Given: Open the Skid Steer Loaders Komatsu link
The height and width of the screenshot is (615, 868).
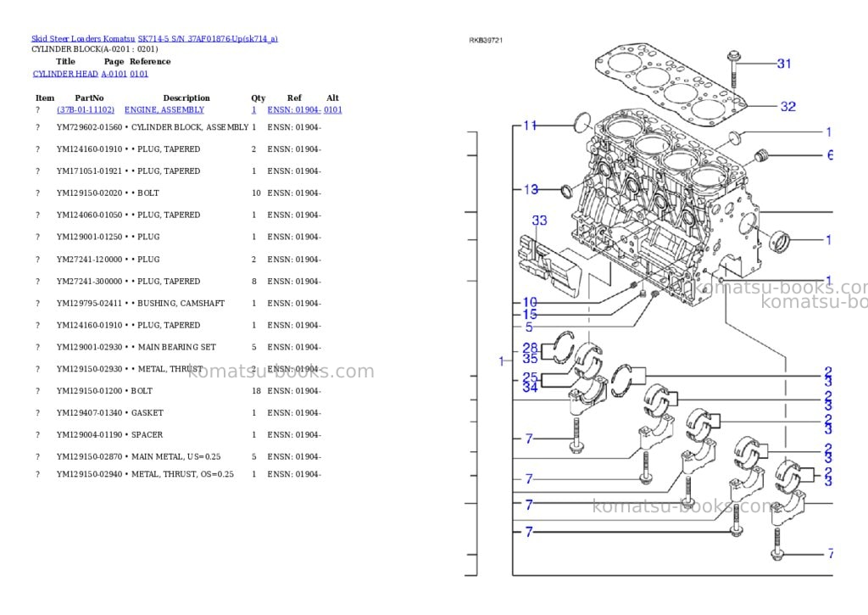Looking at the screenshot, I should (83, 39).
